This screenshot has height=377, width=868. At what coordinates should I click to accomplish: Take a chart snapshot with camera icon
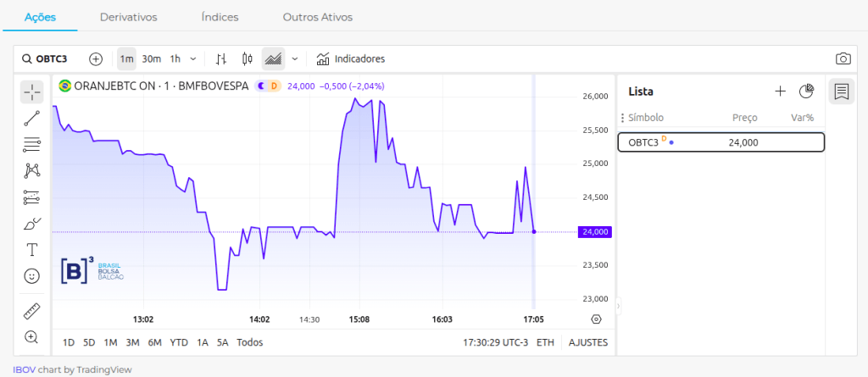point(843,58)
